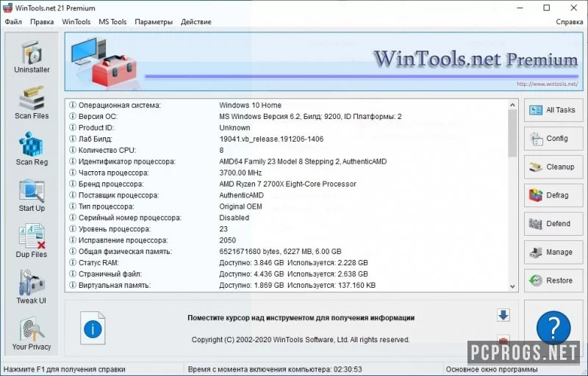
Task: Click the blue down arrow icon
Action: point(503,315)
